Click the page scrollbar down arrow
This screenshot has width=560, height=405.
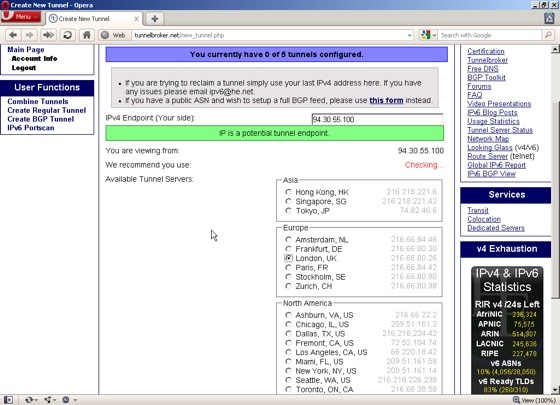click(555, 390)
